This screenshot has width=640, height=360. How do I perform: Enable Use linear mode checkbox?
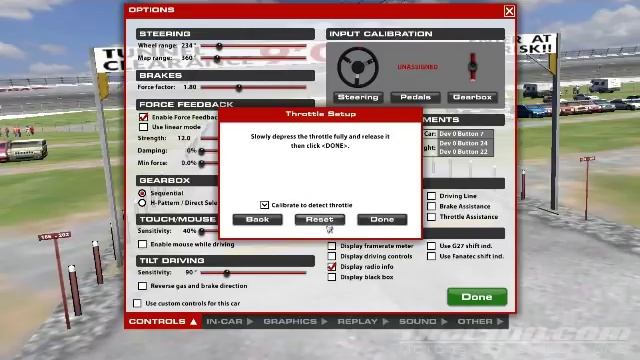(143, 127)
